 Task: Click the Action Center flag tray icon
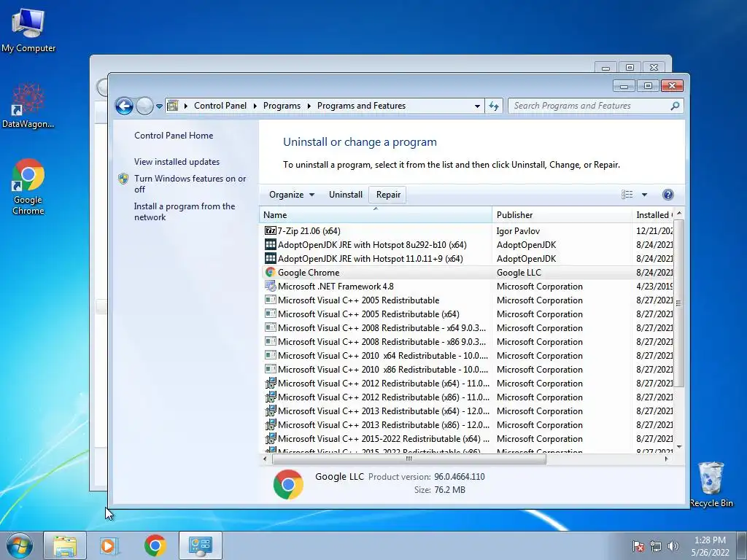638,546
